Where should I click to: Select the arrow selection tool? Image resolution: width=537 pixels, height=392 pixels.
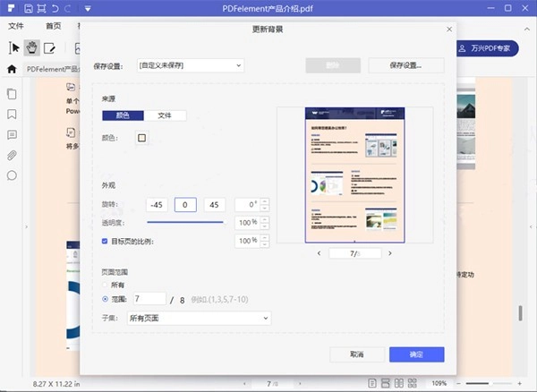(14, 47)
